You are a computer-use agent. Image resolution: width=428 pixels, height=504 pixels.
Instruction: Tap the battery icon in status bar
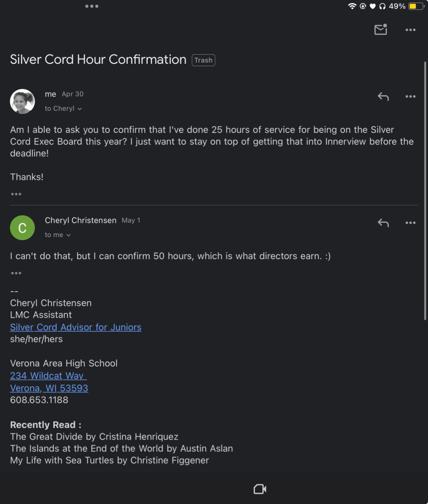(x=416, y=6)
